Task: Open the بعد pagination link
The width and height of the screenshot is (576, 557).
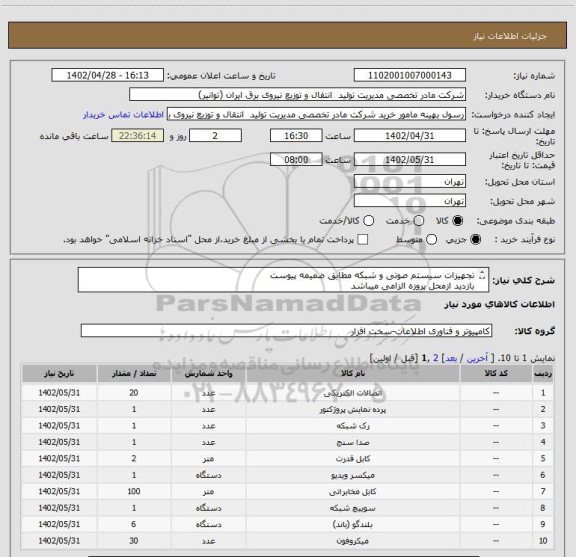Action: [451, 358]
